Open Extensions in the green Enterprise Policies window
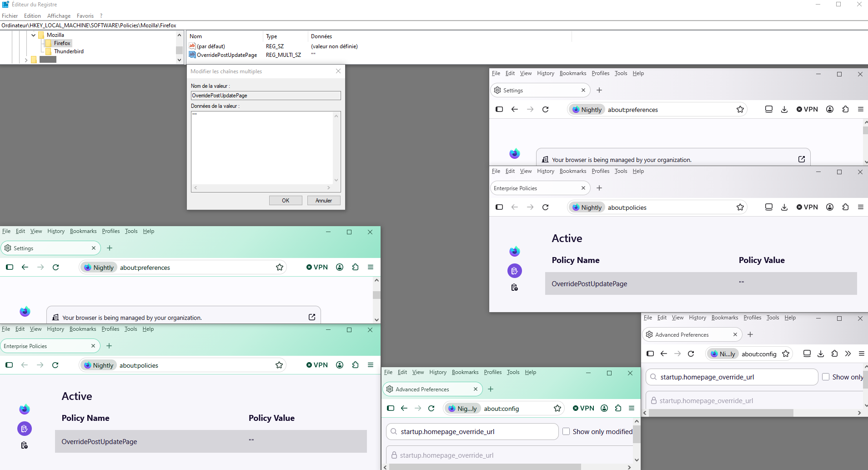868x470 pixels. [355, 365]
